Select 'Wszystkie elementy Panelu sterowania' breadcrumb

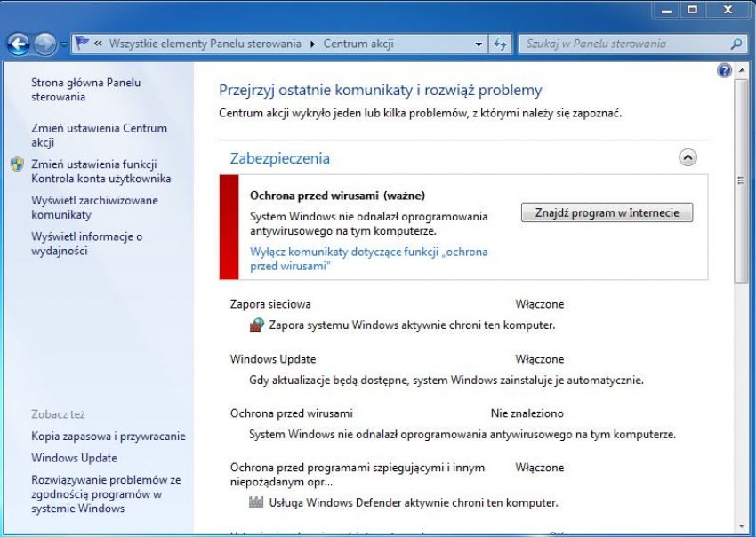pyautogui.click(x=205, y=44)
